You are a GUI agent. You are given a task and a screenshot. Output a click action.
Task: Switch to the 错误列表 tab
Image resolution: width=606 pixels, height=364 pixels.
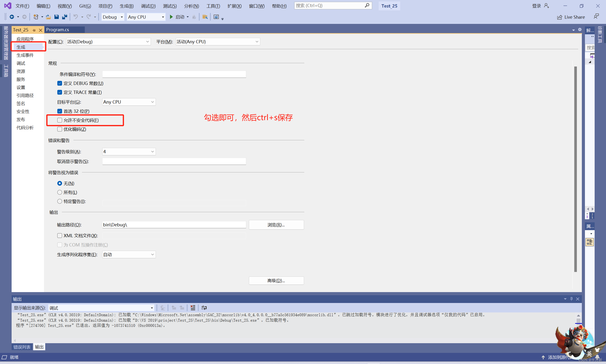22,347
